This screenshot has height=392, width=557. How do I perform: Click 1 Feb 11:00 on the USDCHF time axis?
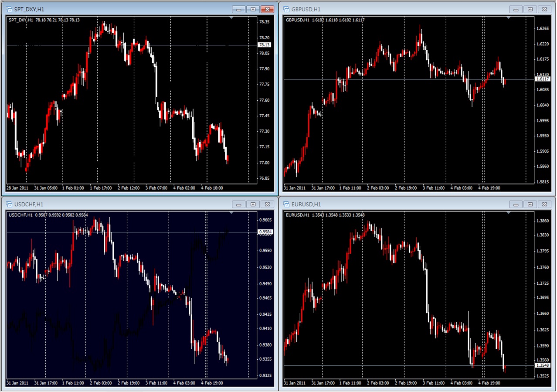point(73,383)
